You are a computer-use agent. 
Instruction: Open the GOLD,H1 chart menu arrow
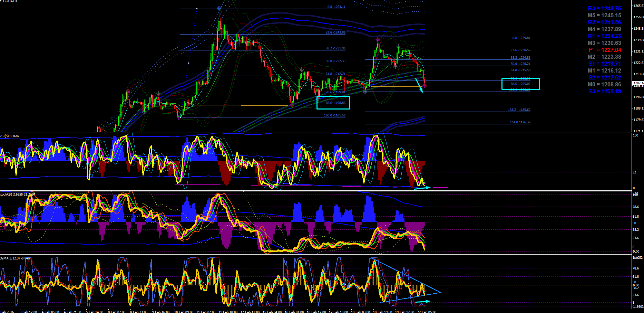(x=1, y=1)
